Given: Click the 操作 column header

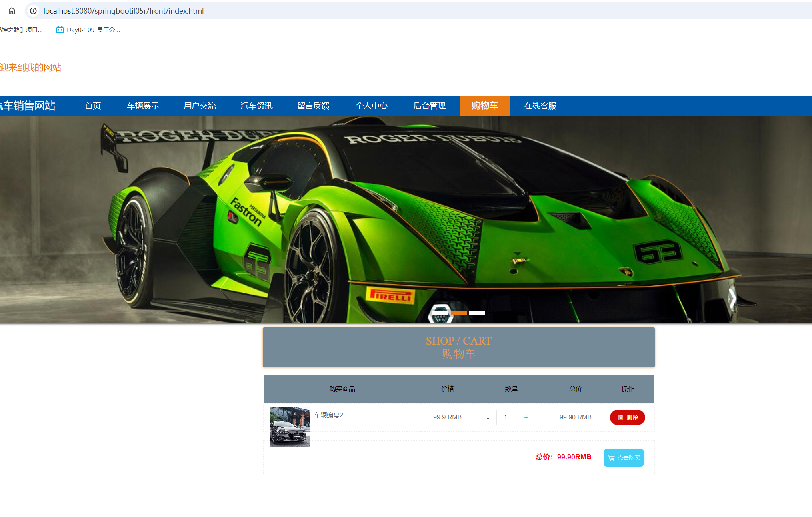Looking at the screenshot, I should (628, 389).
